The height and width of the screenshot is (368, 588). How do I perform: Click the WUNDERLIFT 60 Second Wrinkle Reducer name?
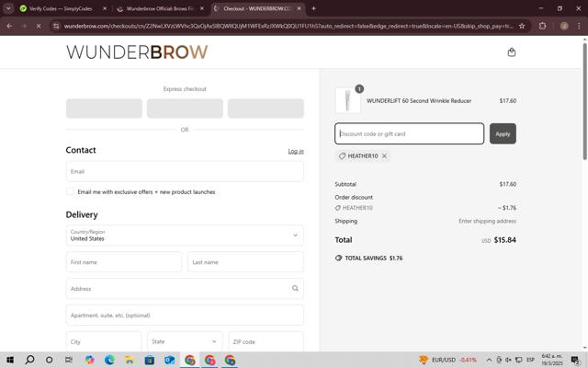click(419, 100)
